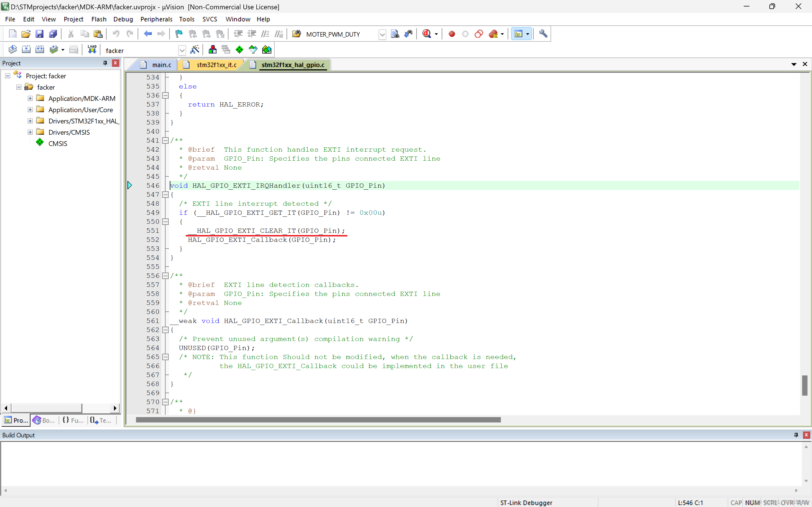Save all open files
The height and width of the screenshot is (507, 812).
[x=53, y=34]
